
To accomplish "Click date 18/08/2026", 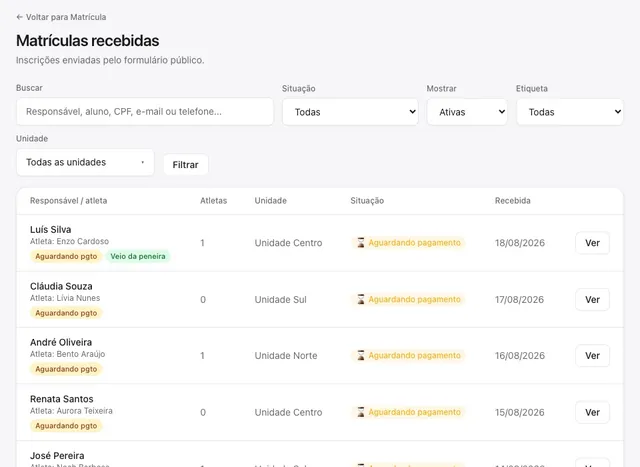I will point(520,243).
